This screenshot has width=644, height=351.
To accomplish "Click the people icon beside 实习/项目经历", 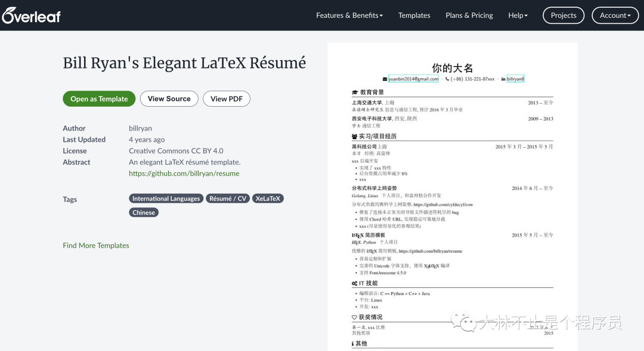I will 354,136.
